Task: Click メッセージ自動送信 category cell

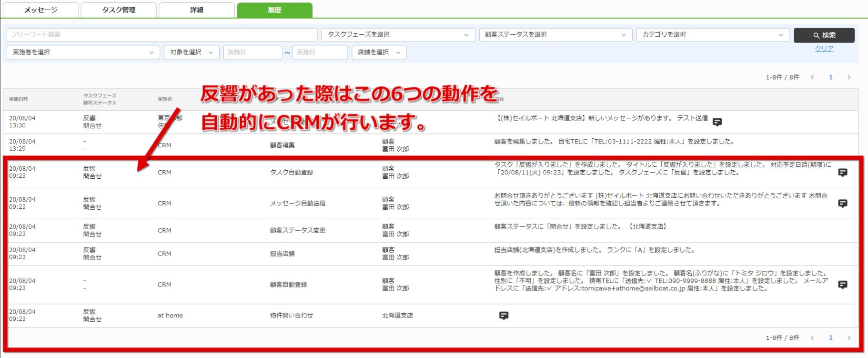Action: pyautogui.click(x=298, y=204)
